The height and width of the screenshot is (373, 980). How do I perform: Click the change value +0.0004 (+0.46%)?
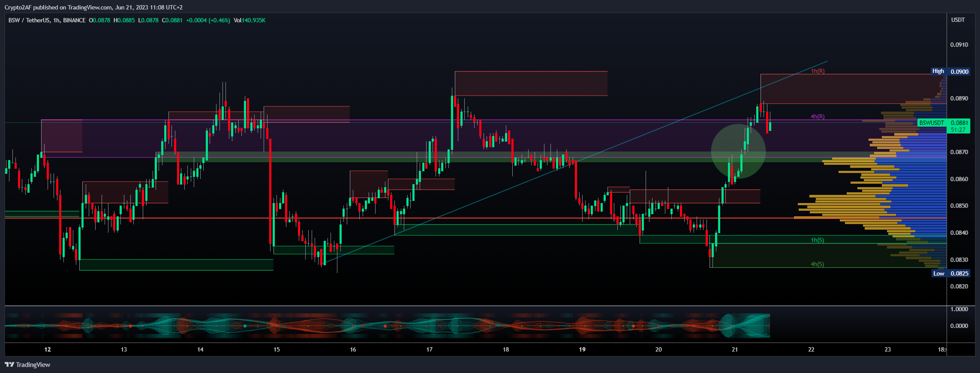point(208,20)
